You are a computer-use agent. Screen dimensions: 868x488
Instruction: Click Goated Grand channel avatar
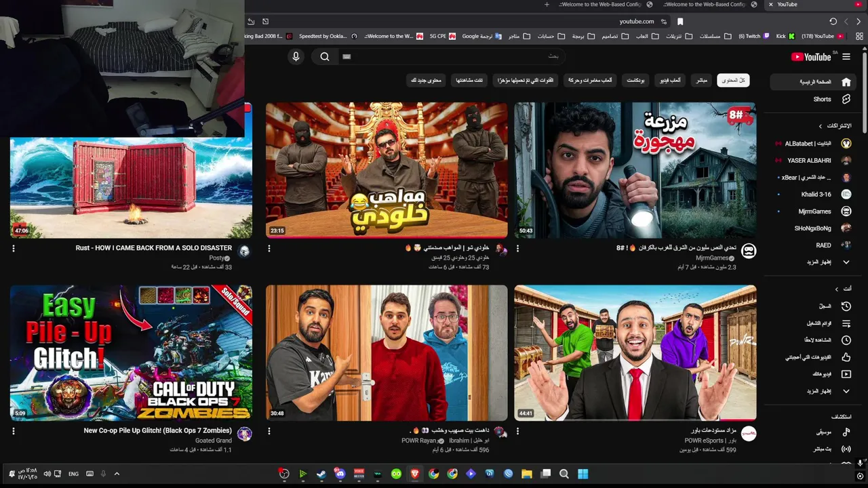point(244,433)
